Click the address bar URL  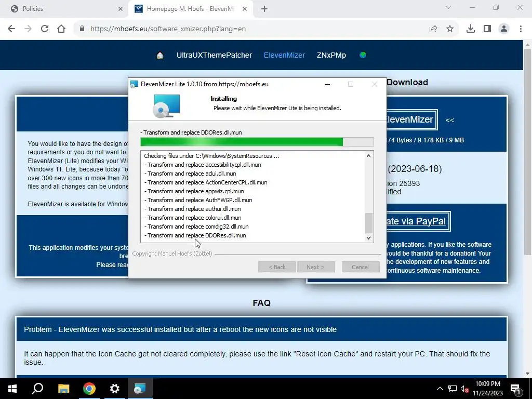click(168, 29)
